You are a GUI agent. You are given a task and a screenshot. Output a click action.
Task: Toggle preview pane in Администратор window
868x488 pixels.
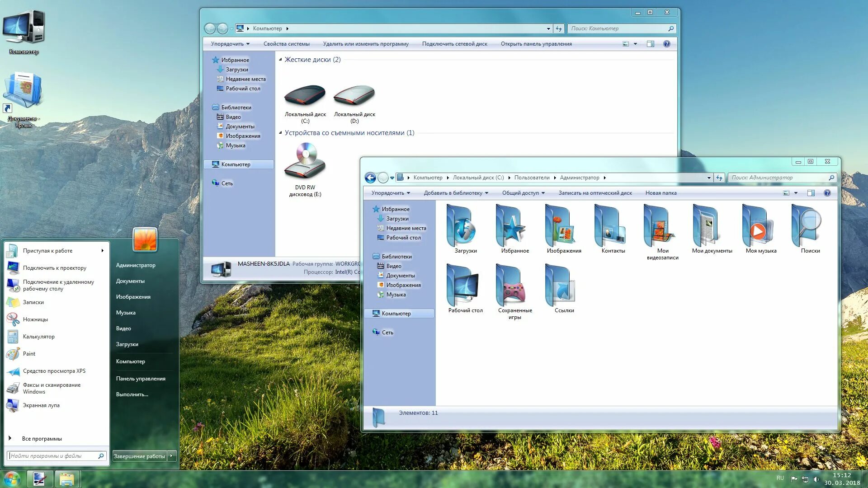coord(811,193)
